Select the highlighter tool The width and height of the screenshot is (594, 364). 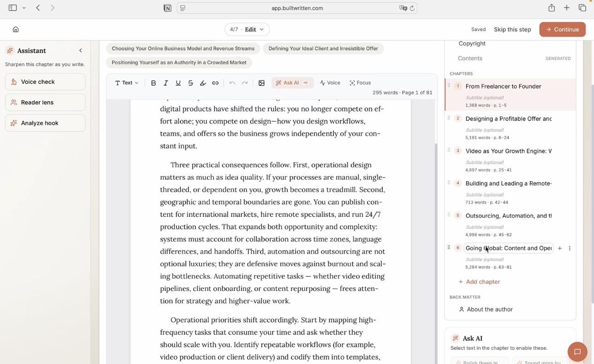[x=203, y=83]
